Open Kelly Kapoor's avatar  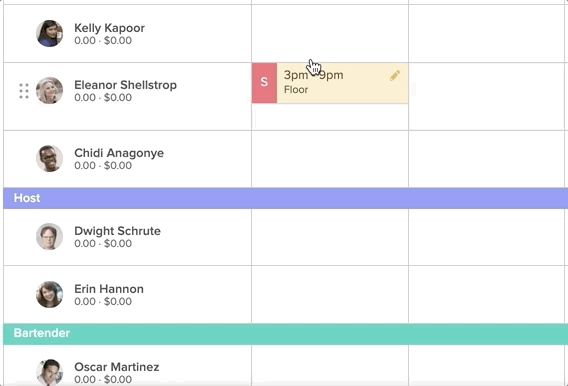click(50, 33)
